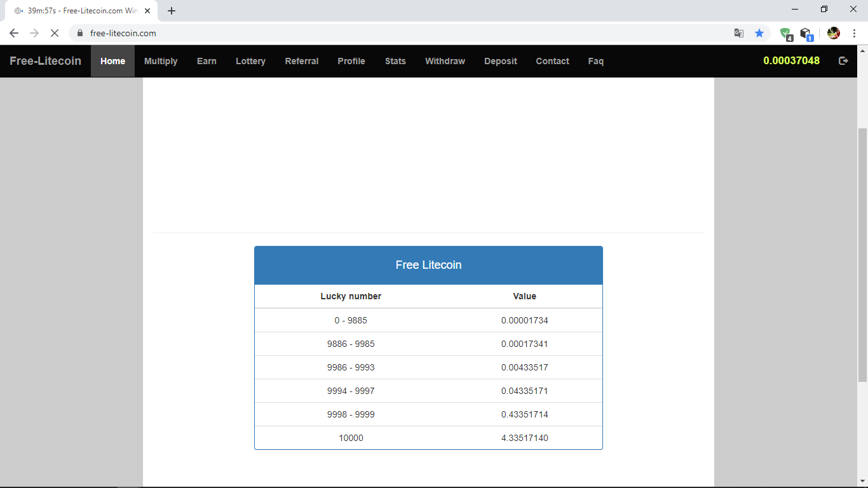Click the value 0.43351714
This screenshot has width=868, height=488.
(525, 414)
